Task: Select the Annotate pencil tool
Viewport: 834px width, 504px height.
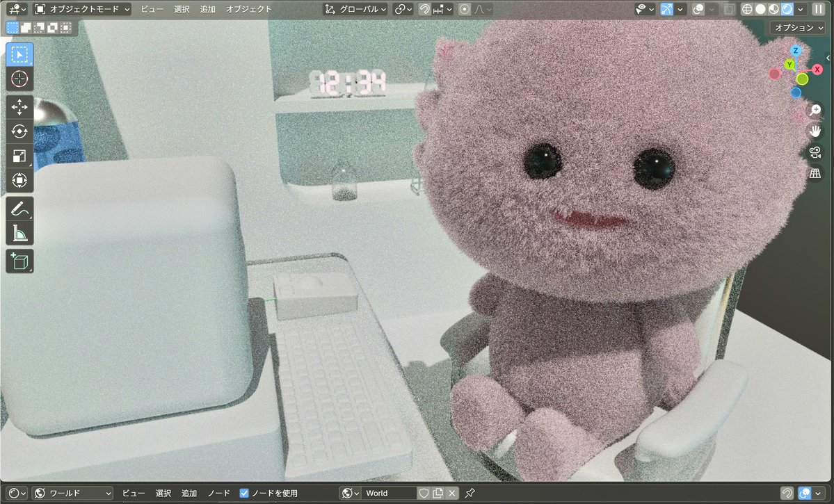Action: 19,209
